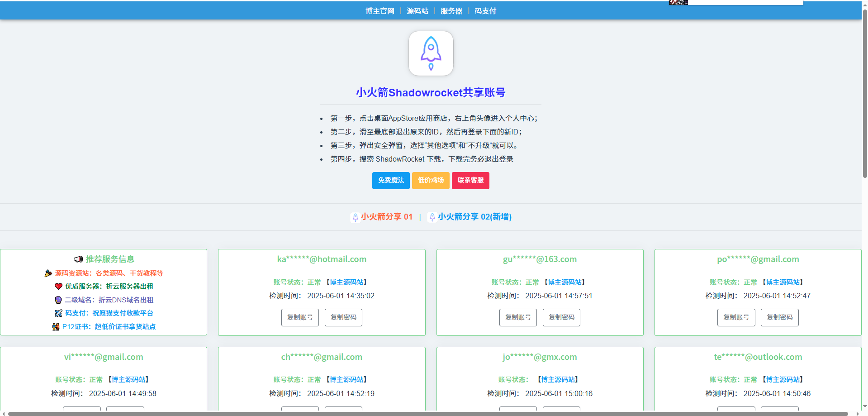Click account text gu******@163.com
868x416 pixels.
pyautogui.click(x=540, y=259)
